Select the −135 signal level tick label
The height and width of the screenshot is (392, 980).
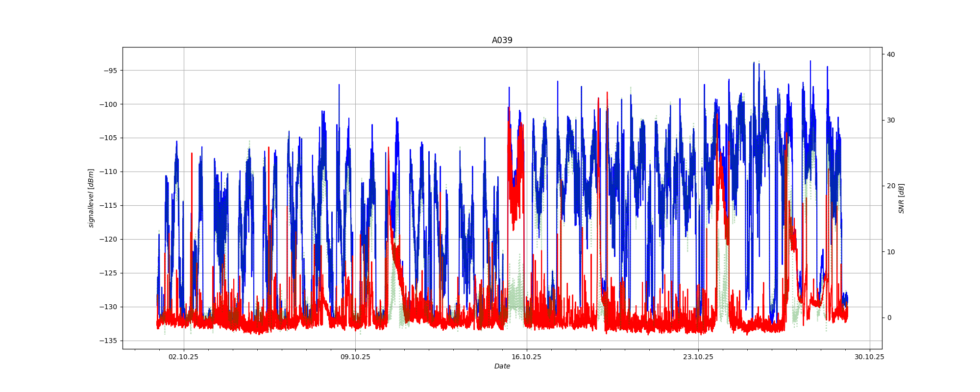(108, 341)
